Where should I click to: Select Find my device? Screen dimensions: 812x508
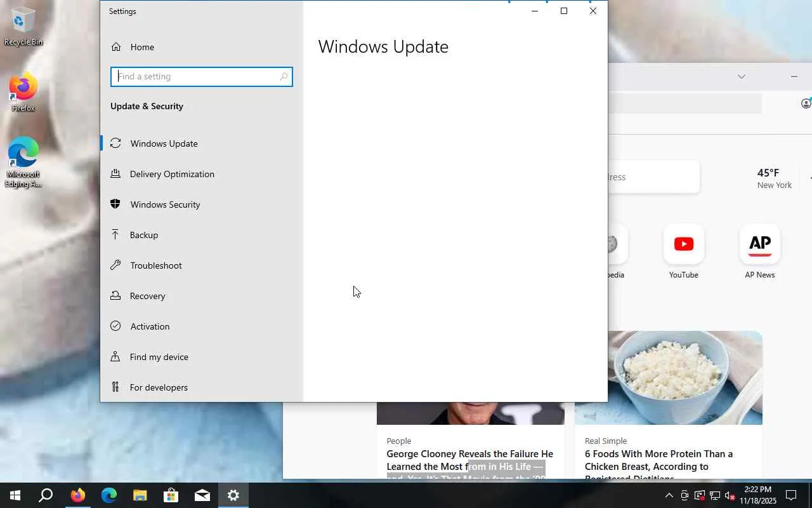[x=202, y=357]
